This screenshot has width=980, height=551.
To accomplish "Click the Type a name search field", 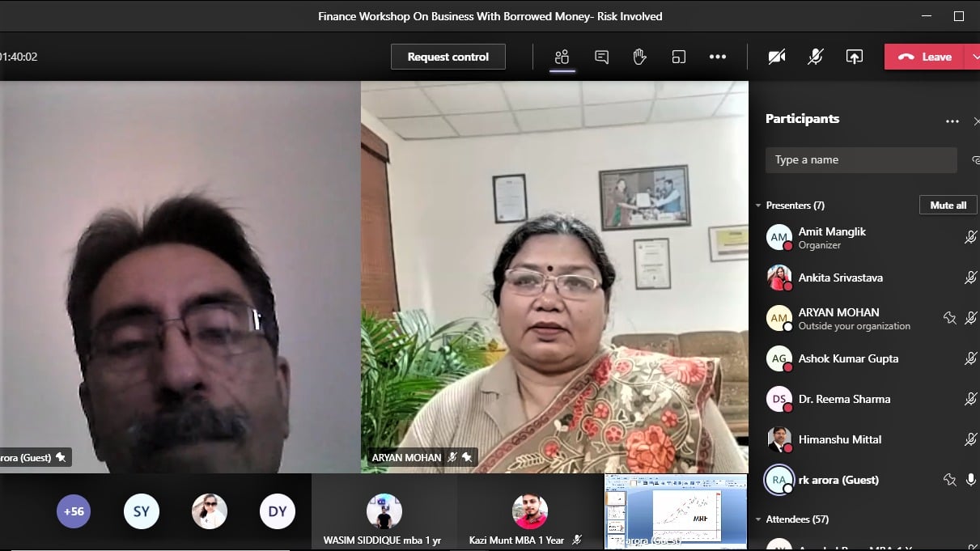I will (860, 160).
